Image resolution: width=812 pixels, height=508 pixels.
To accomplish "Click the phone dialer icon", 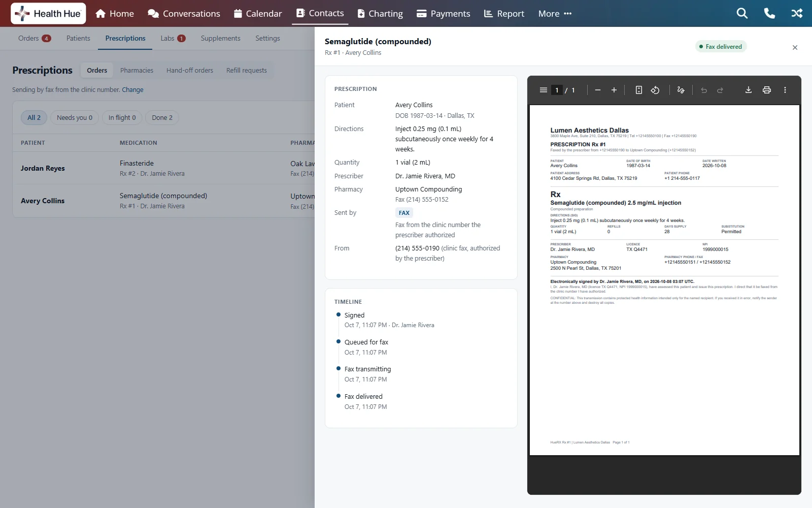I will [x=769, y=13].
